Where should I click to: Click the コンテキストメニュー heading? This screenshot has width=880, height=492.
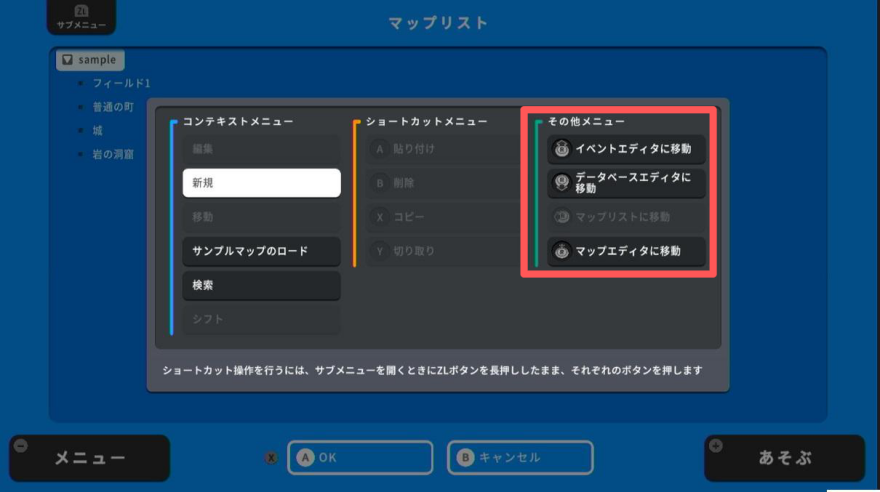(238, 121)
